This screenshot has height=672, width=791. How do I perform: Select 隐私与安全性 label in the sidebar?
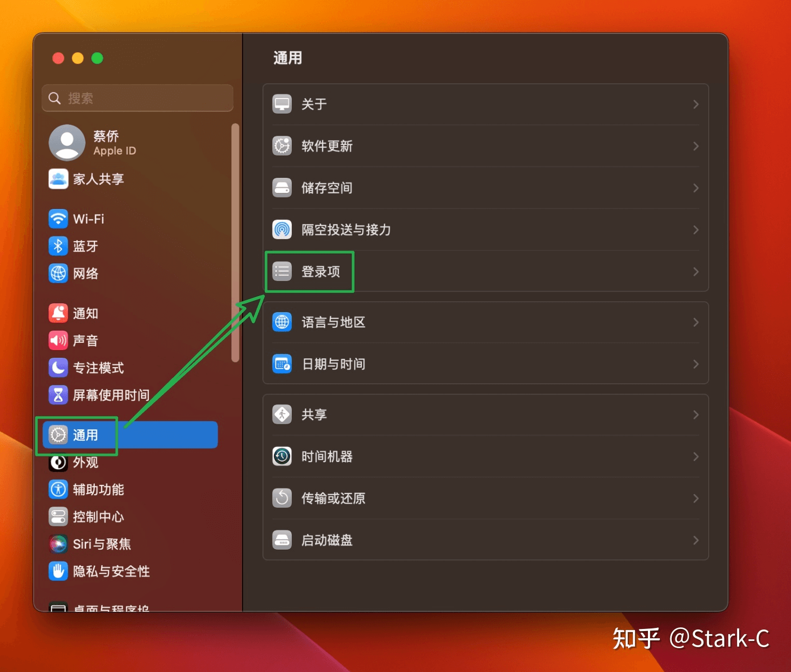coord(111,571)
